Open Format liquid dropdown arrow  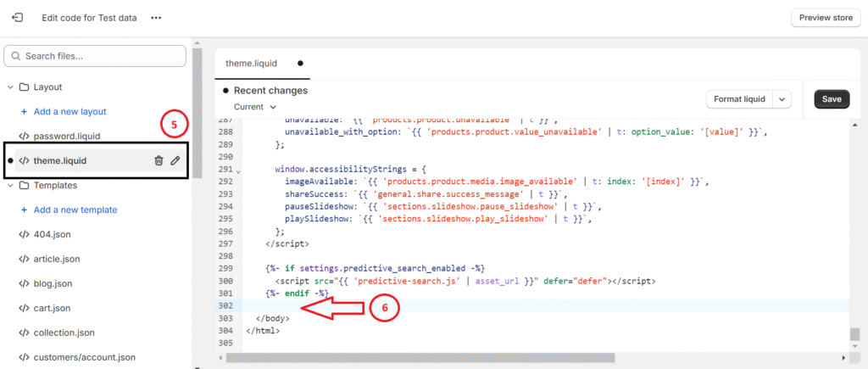click(x=781, y=99)
